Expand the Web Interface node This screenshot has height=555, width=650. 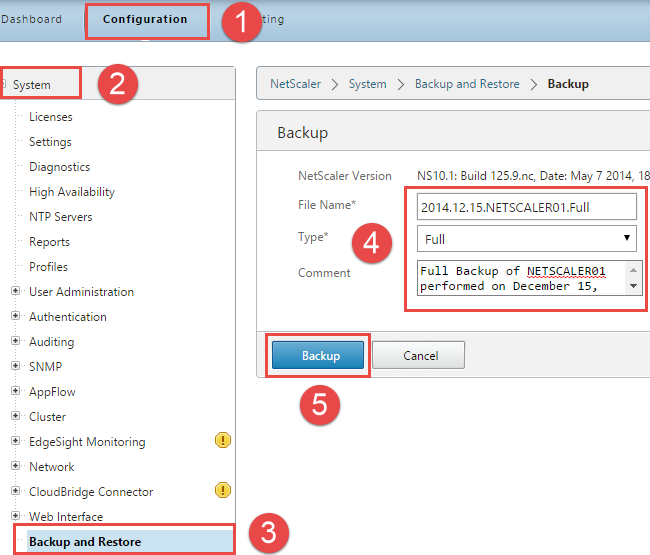[15, 516]
